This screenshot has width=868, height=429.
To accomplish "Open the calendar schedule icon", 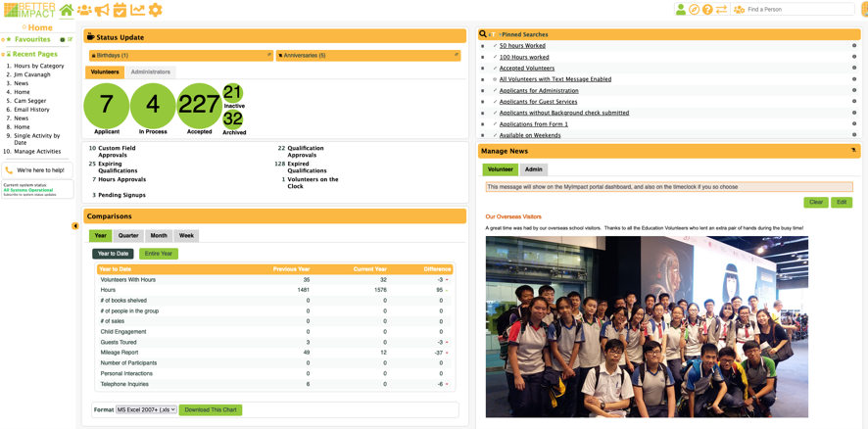I will (120, 10).
